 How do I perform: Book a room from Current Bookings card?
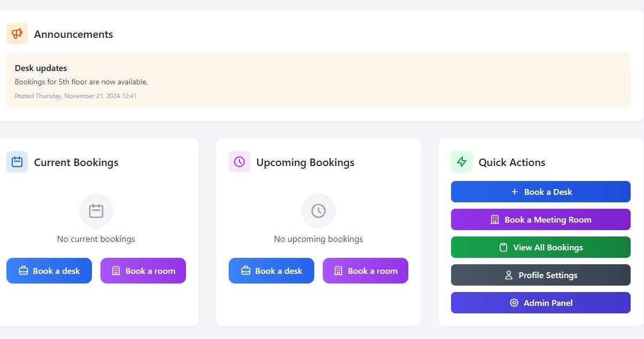(143, 271)
